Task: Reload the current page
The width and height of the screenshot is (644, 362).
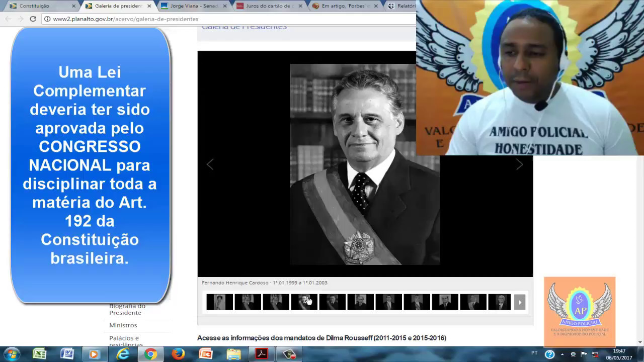Action: [33, 19]
